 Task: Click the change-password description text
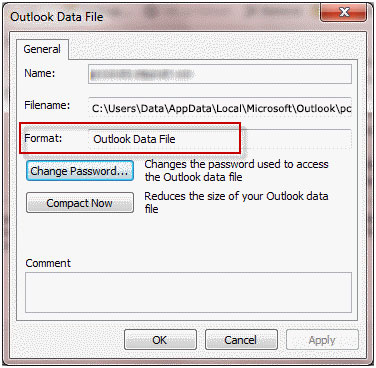pyautogui.click(x=236, y=170)
